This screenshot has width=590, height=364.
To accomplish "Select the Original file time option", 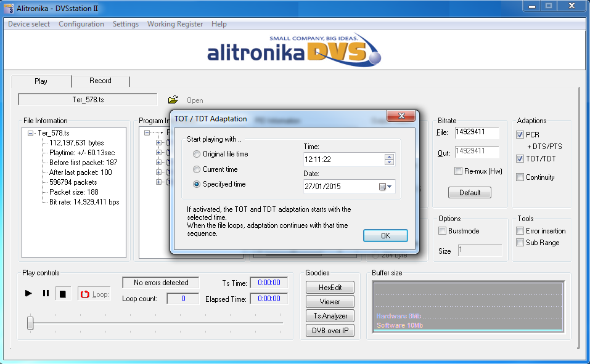I will [x=197, y=154].
